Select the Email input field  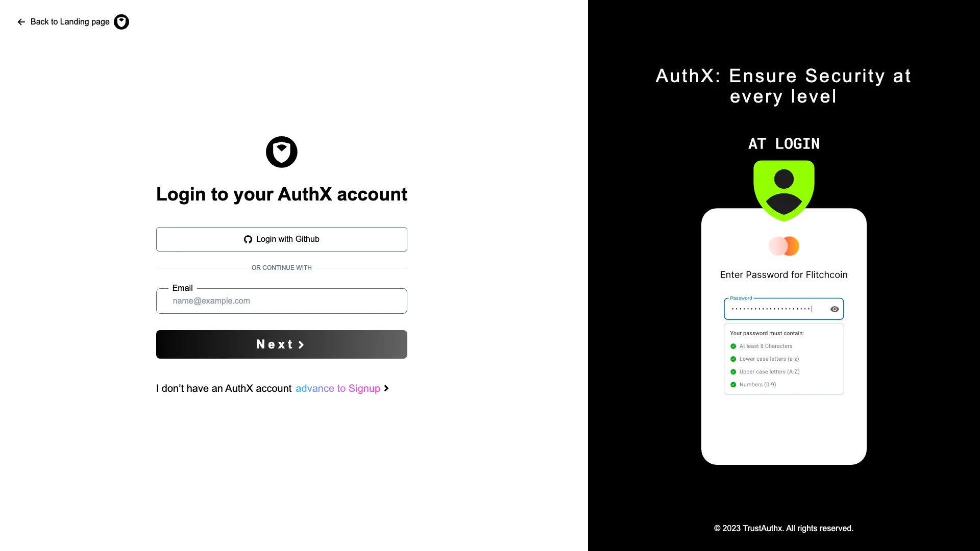[x=281, y=300]
